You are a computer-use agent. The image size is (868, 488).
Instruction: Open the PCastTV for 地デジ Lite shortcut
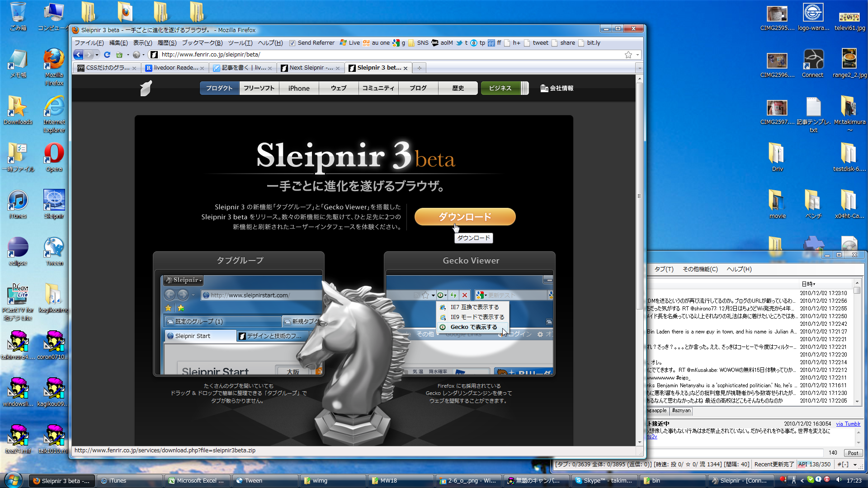coord(18,302)
